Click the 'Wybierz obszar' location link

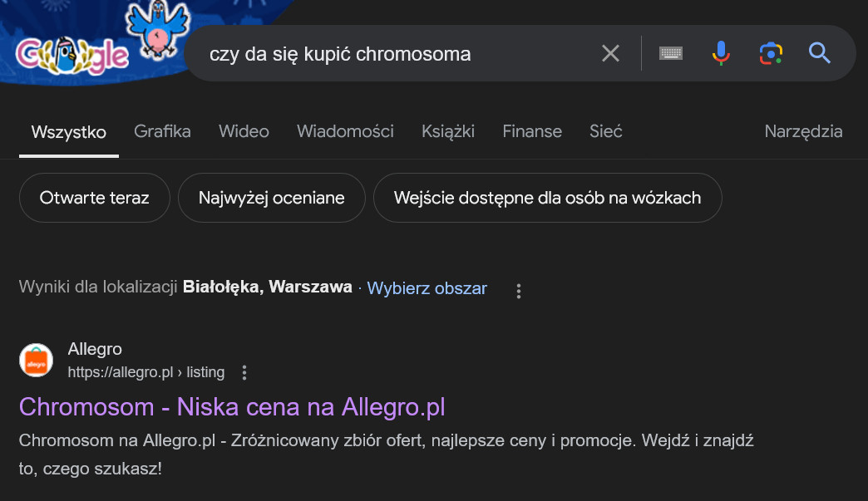click(427, 288)
